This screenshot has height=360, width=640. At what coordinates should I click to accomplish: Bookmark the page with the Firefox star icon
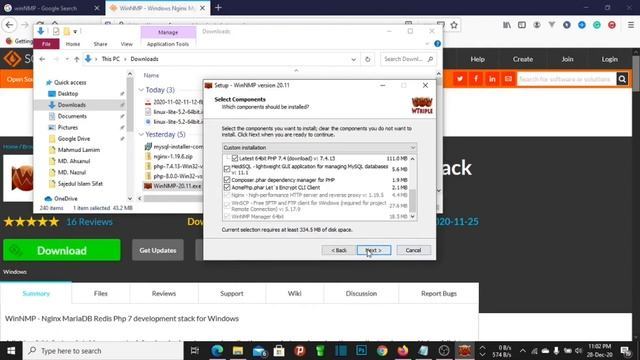[x=454, y=25]
